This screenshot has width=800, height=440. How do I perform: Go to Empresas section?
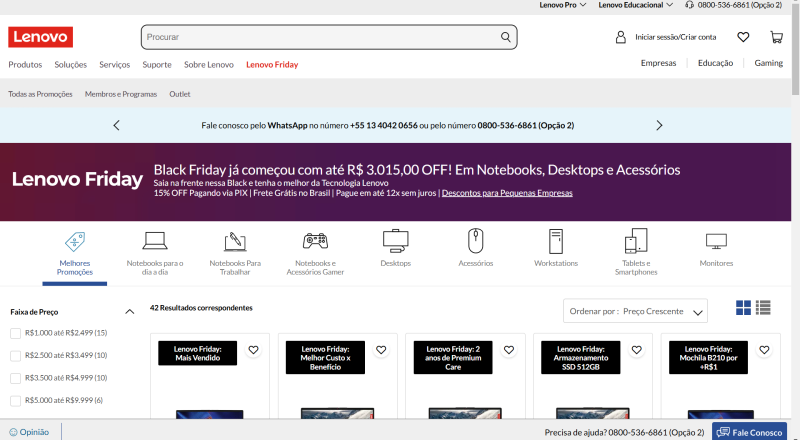(x=658, y=63)
